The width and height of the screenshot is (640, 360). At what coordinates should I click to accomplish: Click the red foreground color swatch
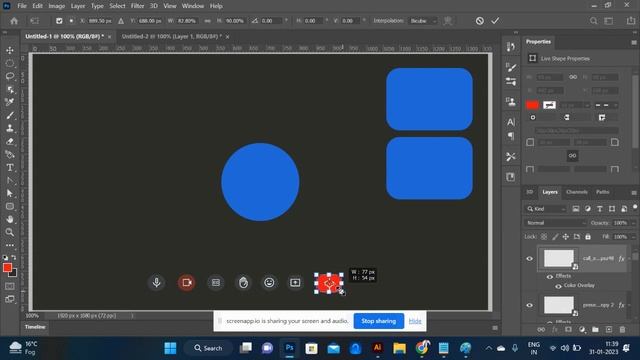coord(7,267)
